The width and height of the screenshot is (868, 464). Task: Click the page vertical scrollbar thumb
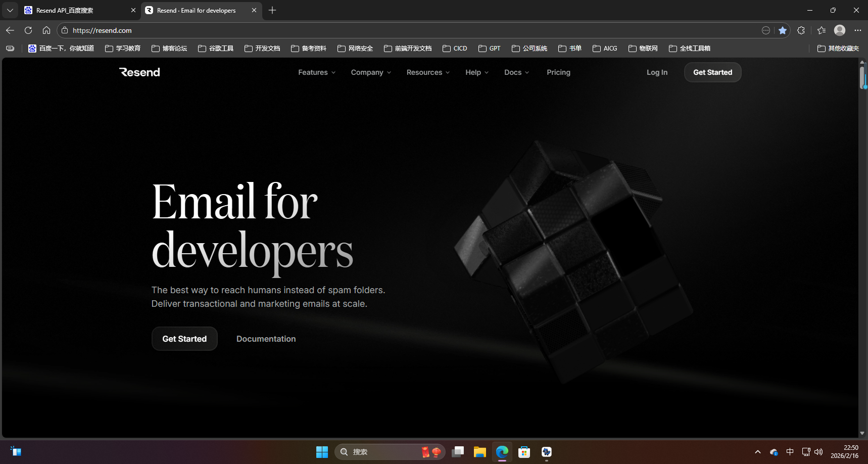coord(862,77)
